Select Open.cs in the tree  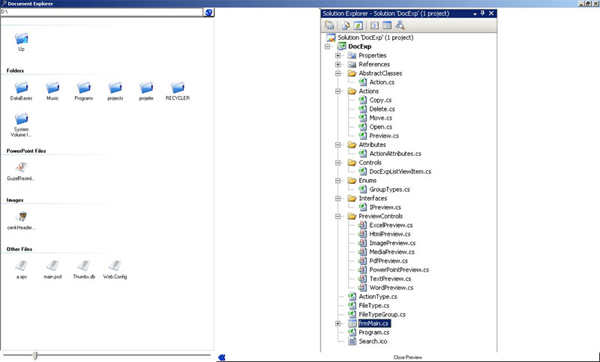click(381, 127)
